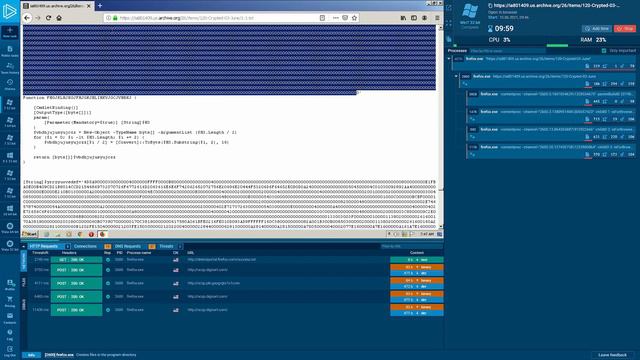Open New task in the sidebar
The width and height of the screenshot is (640, 360).
(10, 32)
